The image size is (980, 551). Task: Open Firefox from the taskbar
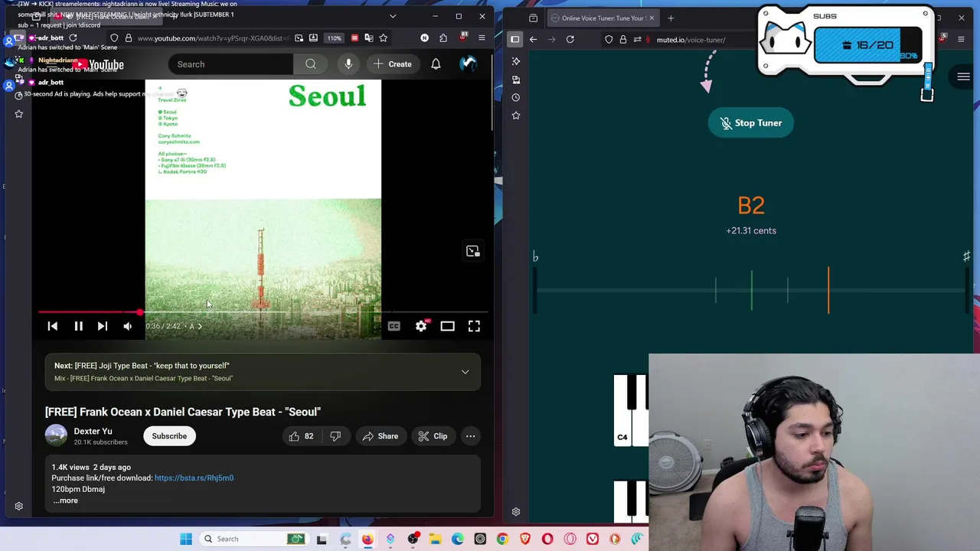[367, 539]
